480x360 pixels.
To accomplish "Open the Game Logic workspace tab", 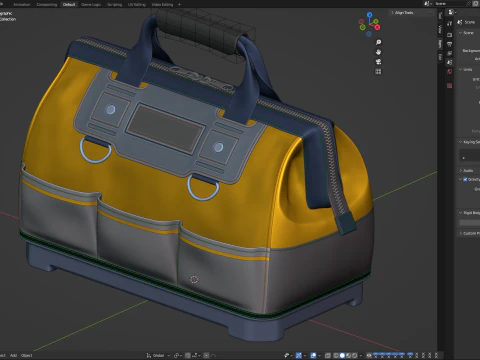I will (91, 5).
